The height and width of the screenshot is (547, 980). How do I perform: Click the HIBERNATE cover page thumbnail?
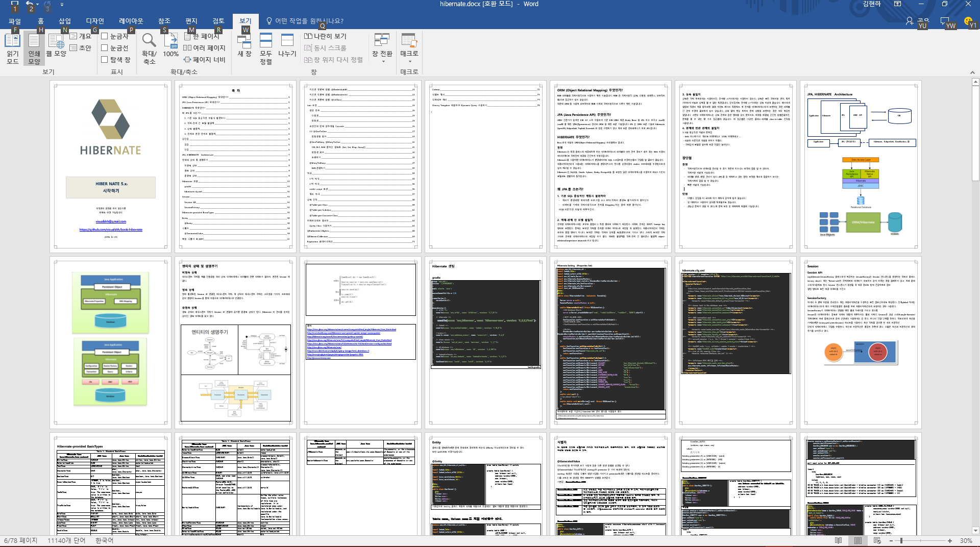(x=111, y=166)
